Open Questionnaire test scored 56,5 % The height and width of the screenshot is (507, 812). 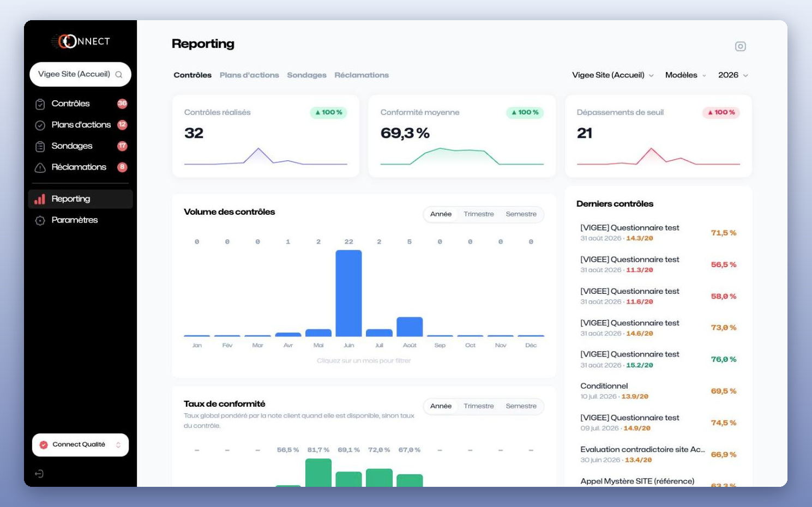[x=658, y=264]
